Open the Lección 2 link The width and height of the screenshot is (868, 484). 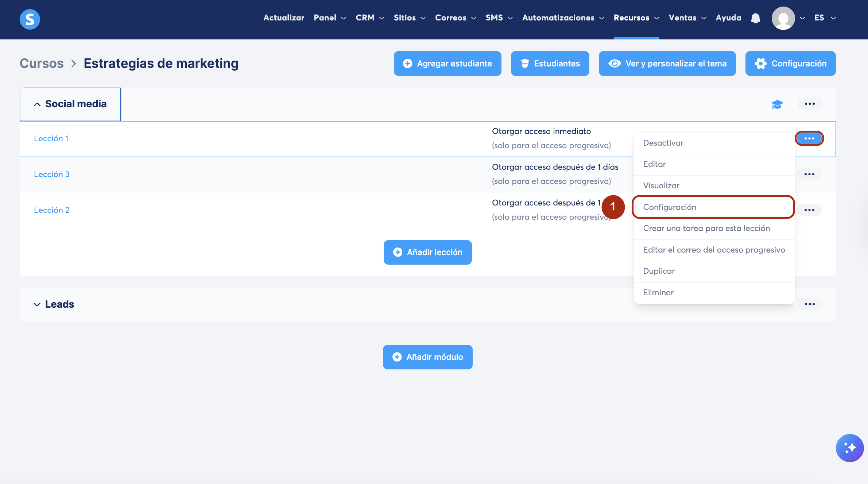click(x=51, y=210)
